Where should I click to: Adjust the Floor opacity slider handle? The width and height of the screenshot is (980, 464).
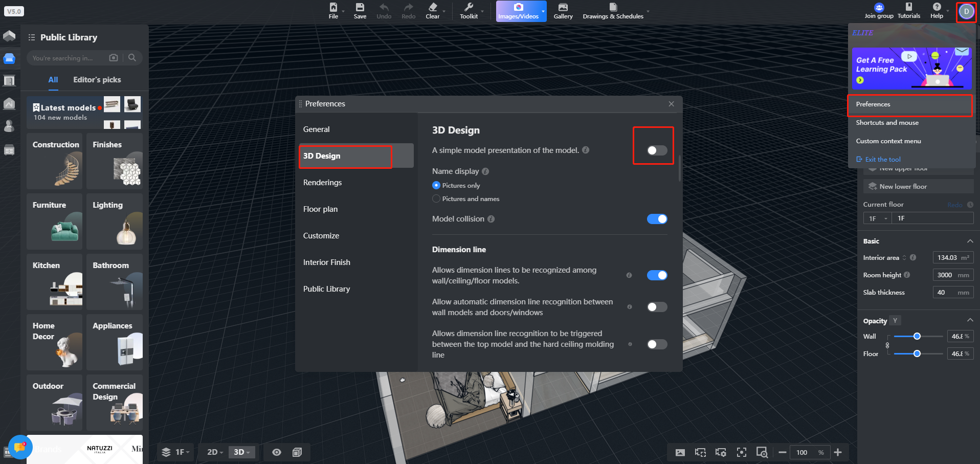(917, 353)
